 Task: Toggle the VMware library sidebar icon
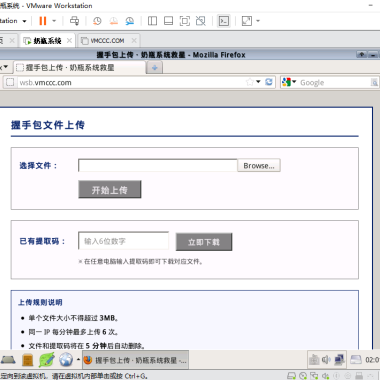click(152, 21)
